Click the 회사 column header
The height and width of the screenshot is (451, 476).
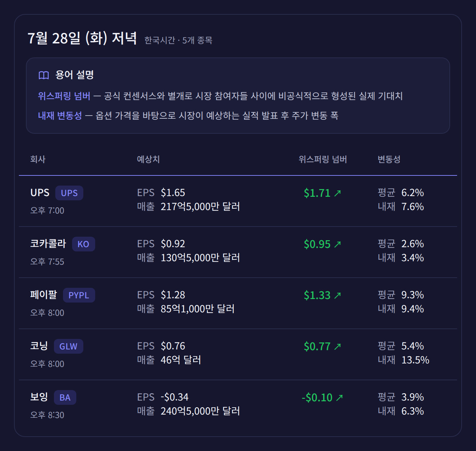click(38, 159)
